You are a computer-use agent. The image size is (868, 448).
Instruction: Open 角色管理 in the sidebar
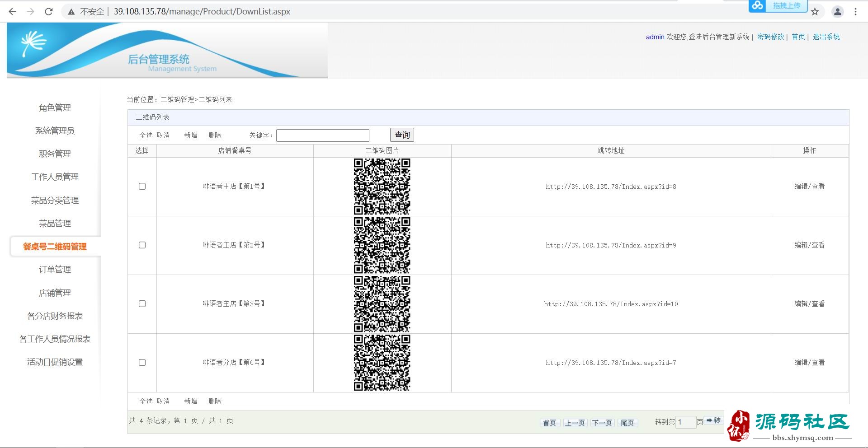55,107
